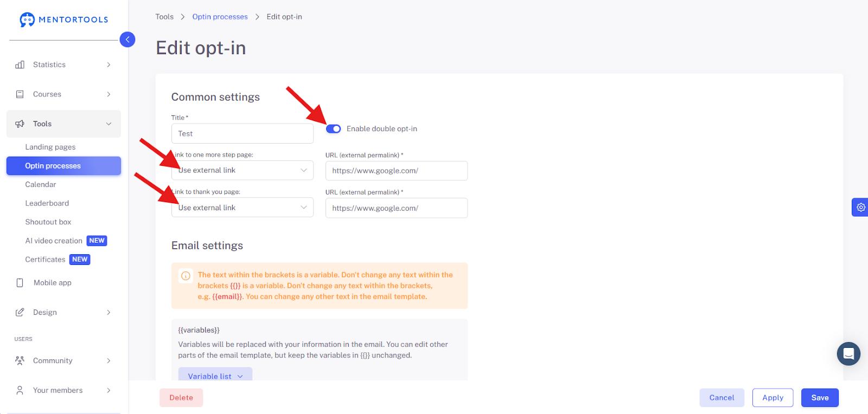The image size is (868, 414).
Task: Open Link to one more step page dropdown
Action: click(242, 170)
